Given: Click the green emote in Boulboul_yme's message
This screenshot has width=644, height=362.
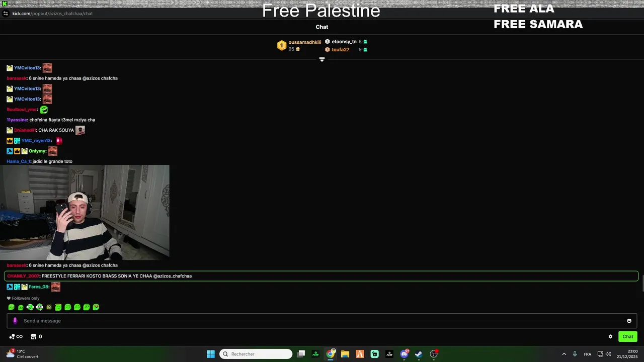Looking at the screenshot, I should (x=44, y=110).
